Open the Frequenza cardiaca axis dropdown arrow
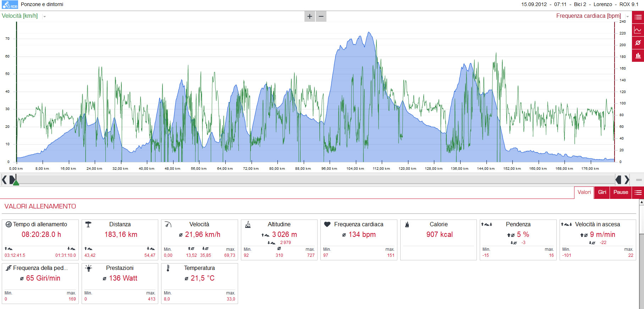The height and width of the screenshot is (309, 644). (627, 17)
